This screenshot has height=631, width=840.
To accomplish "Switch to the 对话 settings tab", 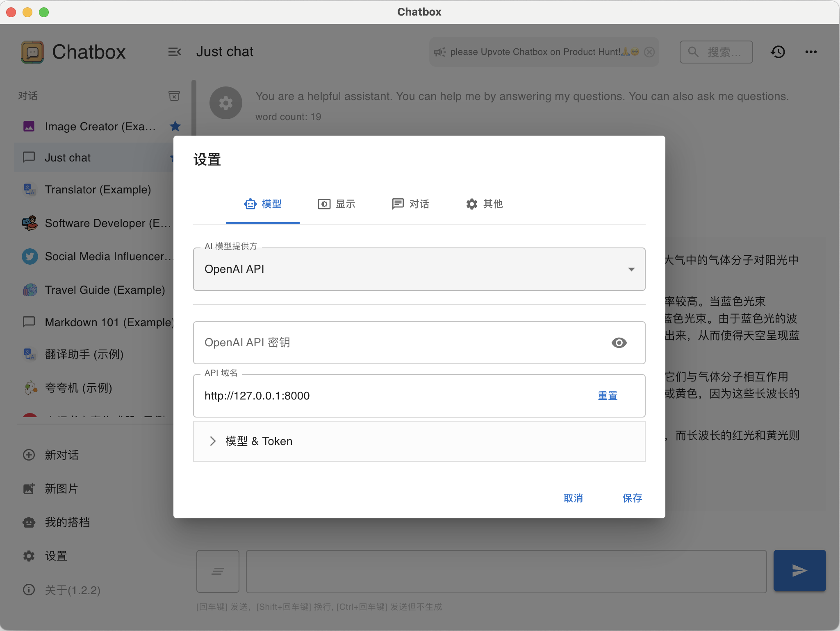I will click(x=410, y=204).
